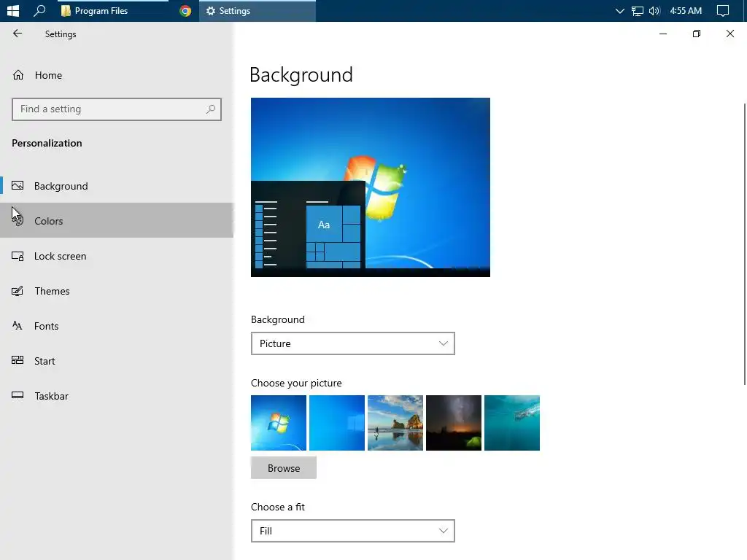
Task: Show hidden tray icons chevron
Action: 619,11
